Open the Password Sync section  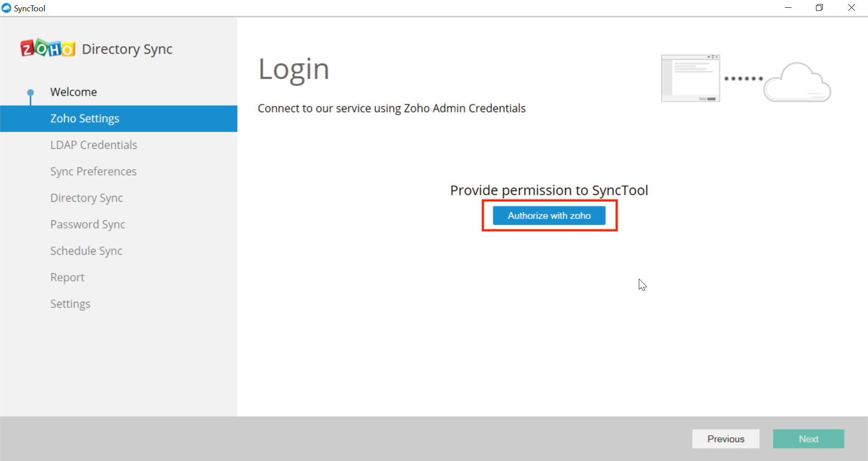87,224
